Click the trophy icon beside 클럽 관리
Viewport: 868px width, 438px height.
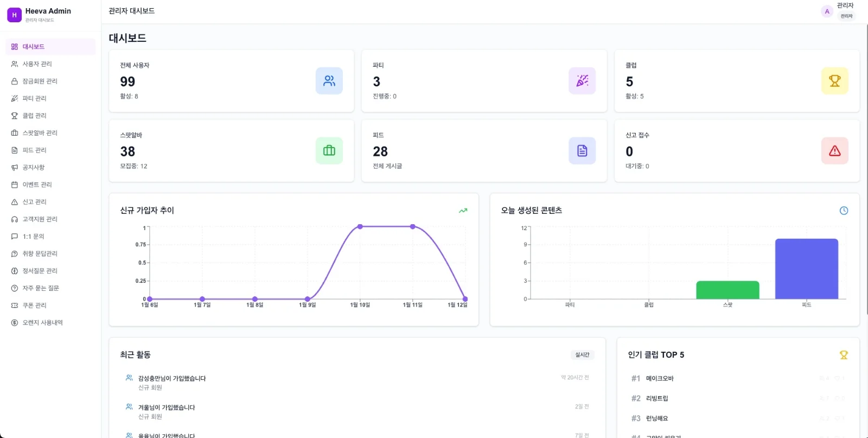pos(15,116)
